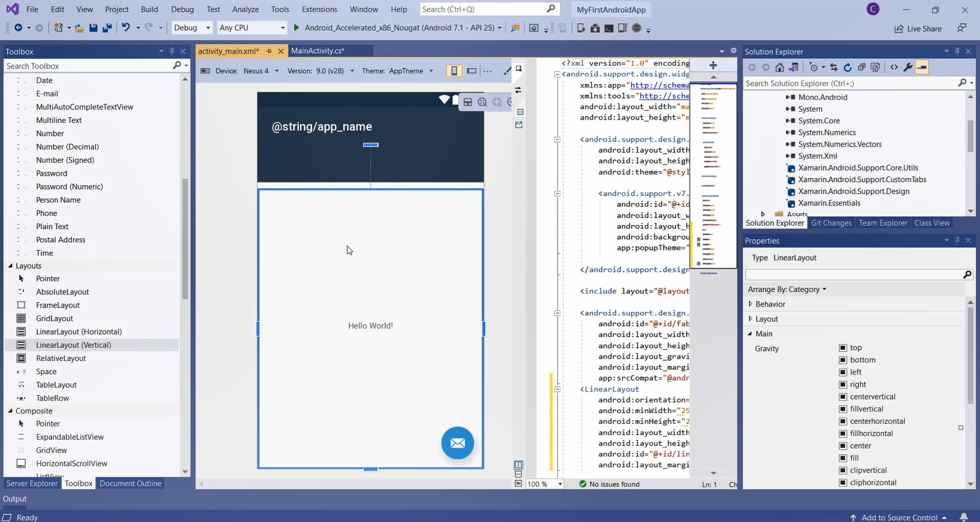Click the Collapse All icon in Solution Explorer
The height and width of the screenshot is (522, 980).
point(862,67)
